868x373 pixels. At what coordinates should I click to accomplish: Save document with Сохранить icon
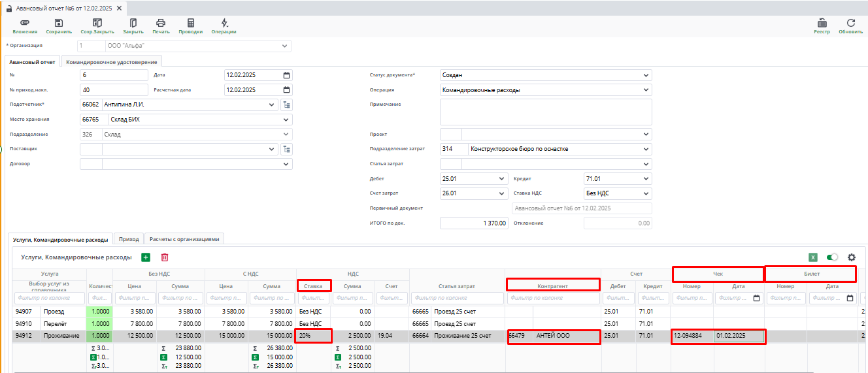coord(59,23)
